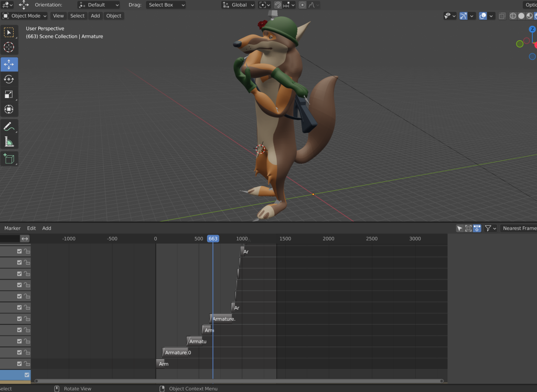Screen dimensions: 537x392
Task: Switch viewport to Solid shading
Action: pyautogui.click(x=521, y=16)
